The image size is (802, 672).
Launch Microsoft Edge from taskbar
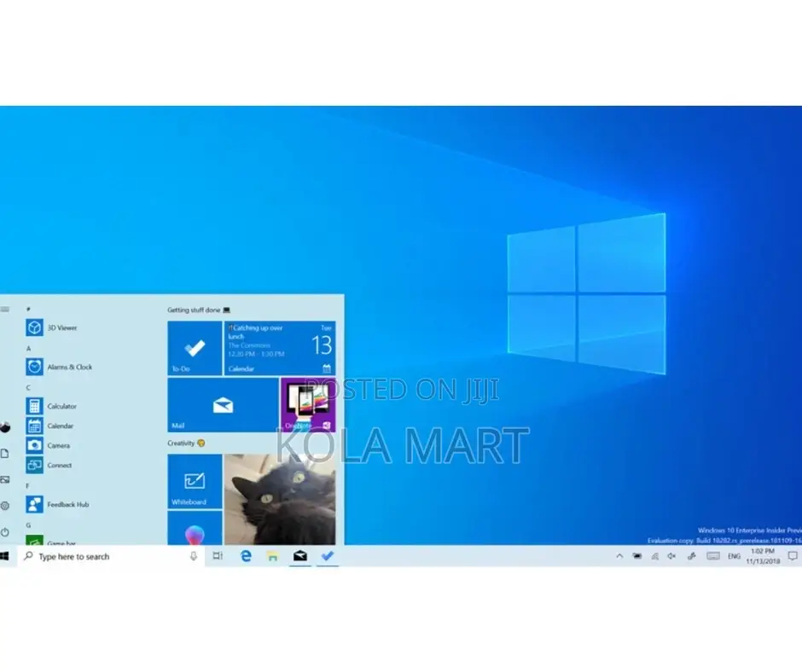(x=246, y=556)
